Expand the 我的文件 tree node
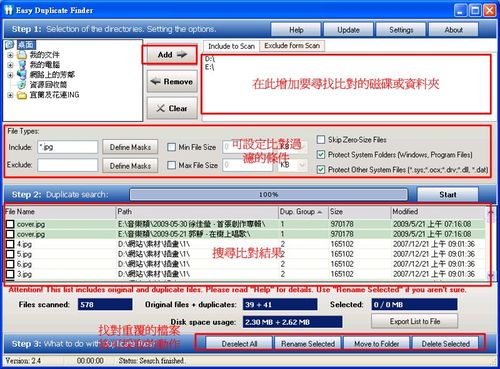The image size is (500, 369). [x=10, y=55]
